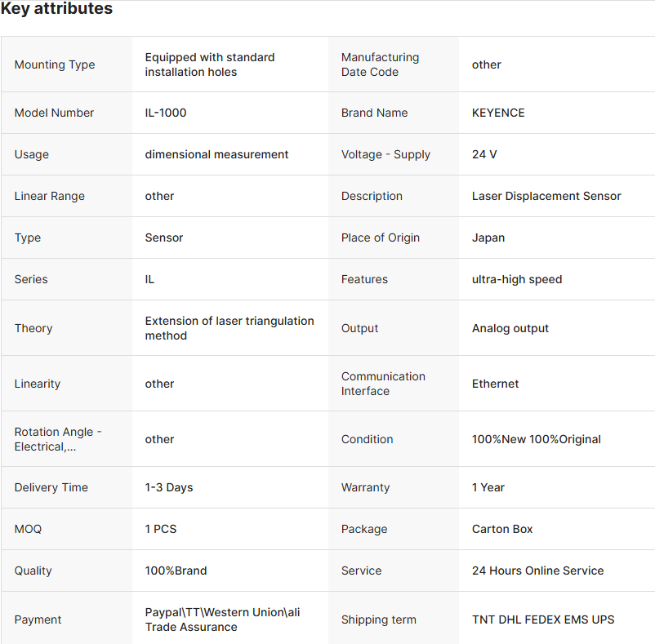This screenshot has height=644, width=655.
Task: Click the 24 Hours Online Service value
Action: 537,571
